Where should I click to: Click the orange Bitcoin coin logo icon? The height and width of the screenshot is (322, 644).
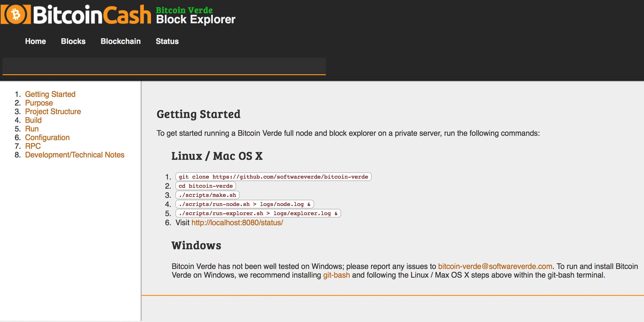(x=15, y=14)
